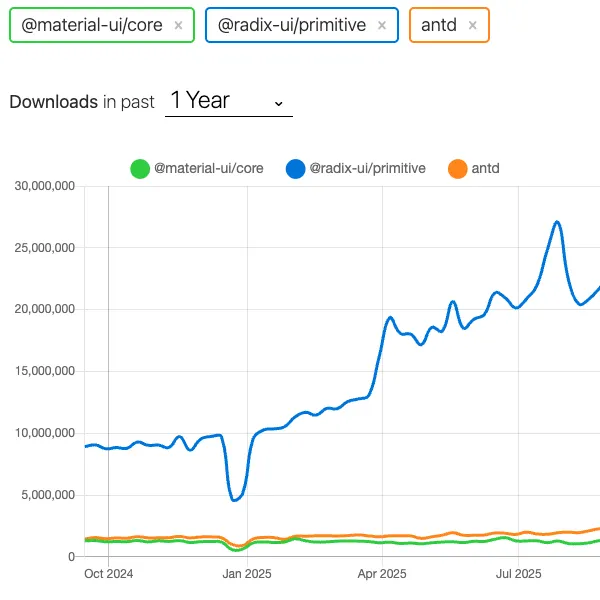The width and height of the screenshot is (600, 600).
Task: Click the blue line dip before Jan 2025
Action: coord(235,500)
